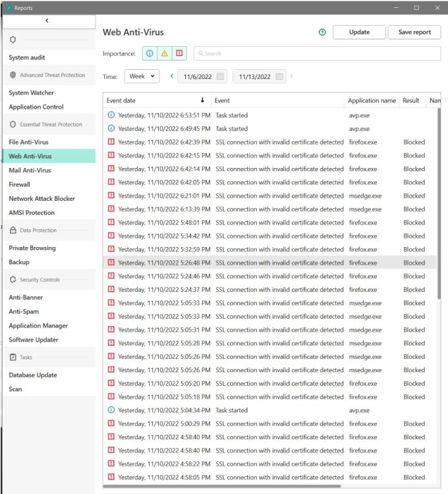The height and width of the screenshot is (494, 448).
Task: Click msedge.exe in 5:05:31 PM row
Action: click(x=365, y=329)
